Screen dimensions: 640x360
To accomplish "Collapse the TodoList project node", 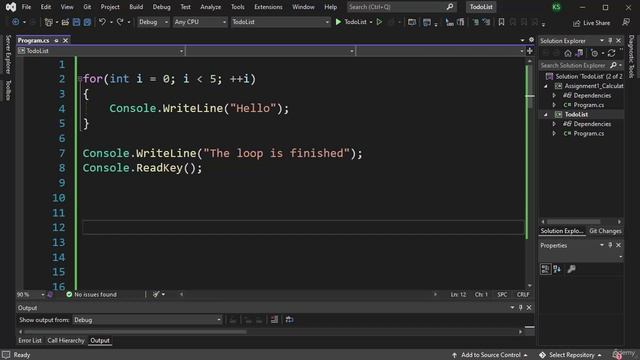I will pos(546,115).
